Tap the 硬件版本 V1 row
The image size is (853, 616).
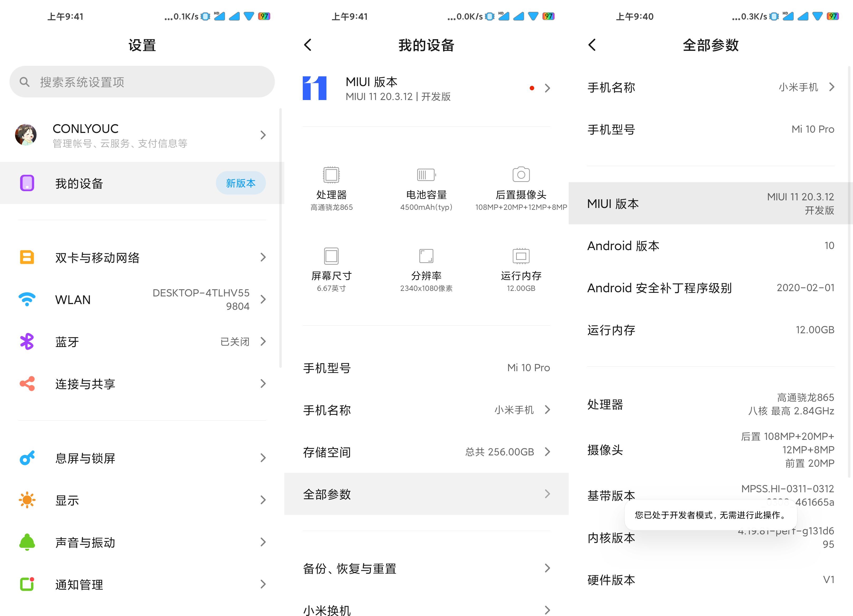(711, 579)
